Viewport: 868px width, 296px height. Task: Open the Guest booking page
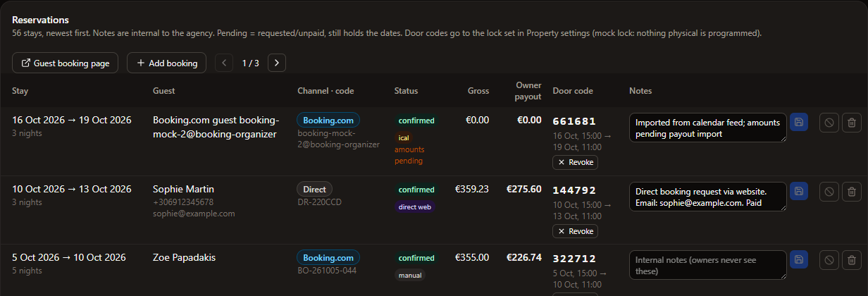(x=66, y=63)
